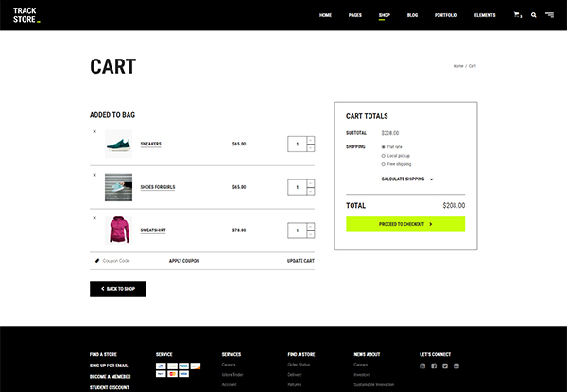Expand Calculate Shipping section
Image resolution: width=567 pixels, height=392 pixels.
coord(407,179)
